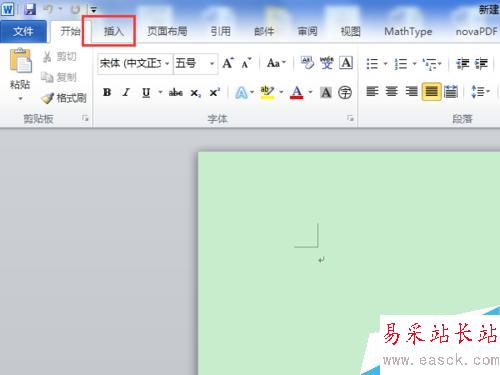
Task: Open the Aa Change Case menu
Action: click(x=276, y=63)
